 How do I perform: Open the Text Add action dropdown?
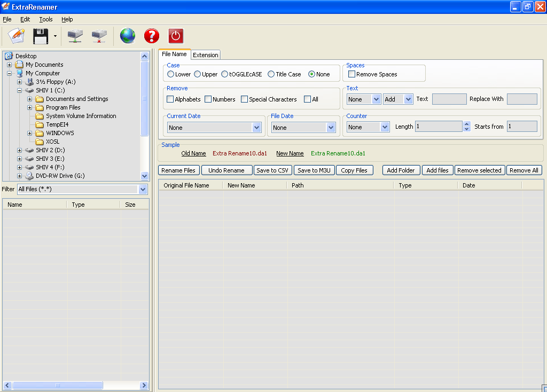click(408, 99)
